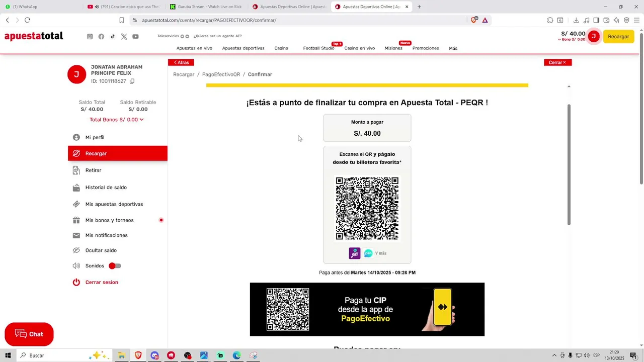Click the PagoEfectivoQR breadcrumb link
Image resolution: width=644 pixels, height=362 pixels.
coord(221,74)
